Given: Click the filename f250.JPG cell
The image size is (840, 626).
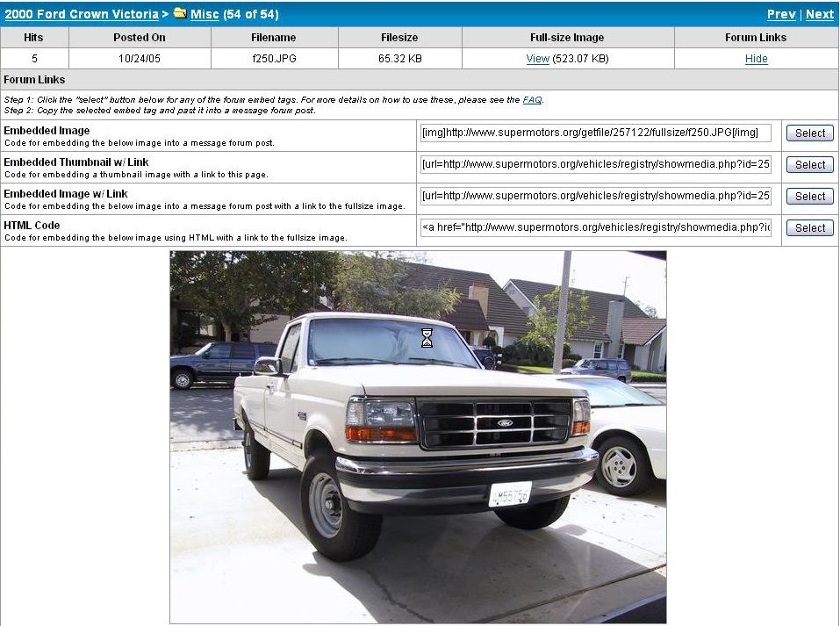Looking at the screenshot, I should click(x=274, y=59).
